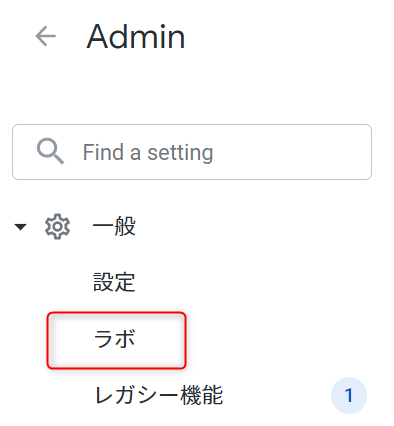Screen dimensions: 394x426
Task: Click the Admin title text
Action: click(x=136, y=36)
